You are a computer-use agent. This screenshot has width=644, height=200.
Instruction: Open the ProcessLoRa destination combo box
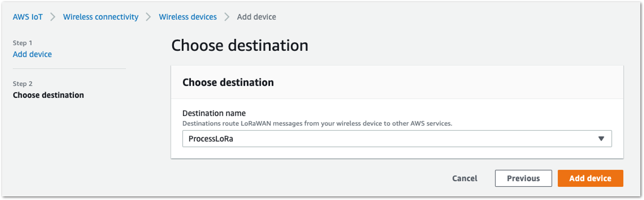(x=397, y=139)
